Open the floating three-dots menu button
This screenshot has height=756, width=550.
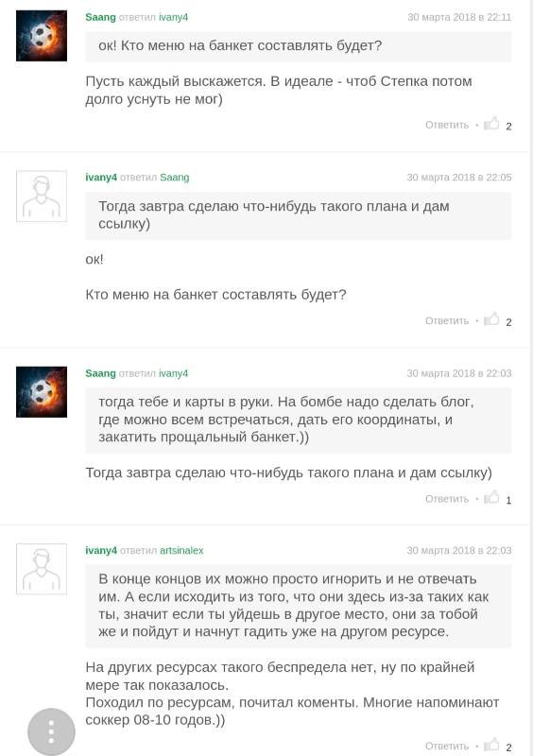pyautogui.click(x=51, y=731)
